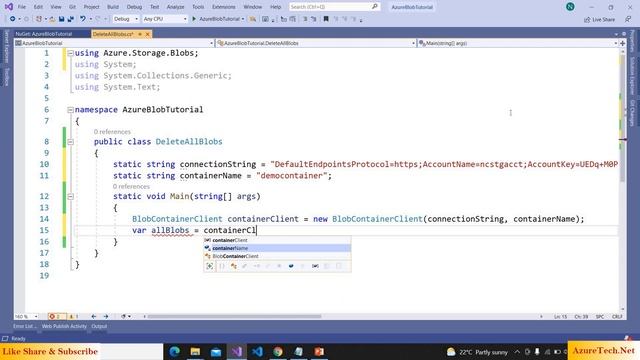This screenshot has height=360, width=640.
Task: Open Google Chrome from the taskbar
Action: tap(278, 351)
